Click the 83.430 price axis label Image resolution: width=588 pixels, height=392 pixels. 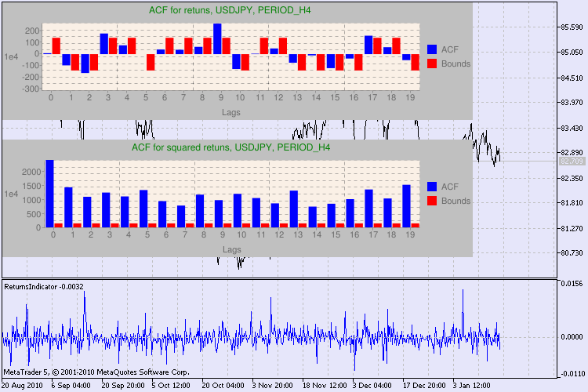(572, 129)
